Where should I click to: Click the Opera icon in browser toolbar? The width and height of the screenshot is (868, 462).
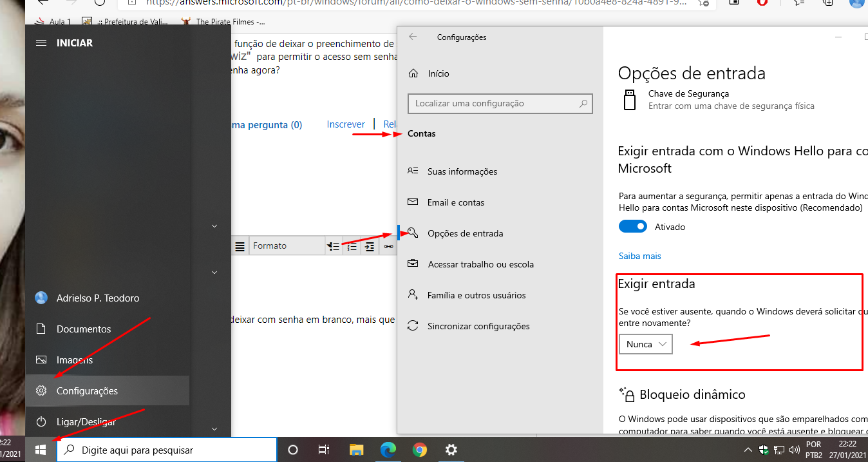click(x=763, y=3)
